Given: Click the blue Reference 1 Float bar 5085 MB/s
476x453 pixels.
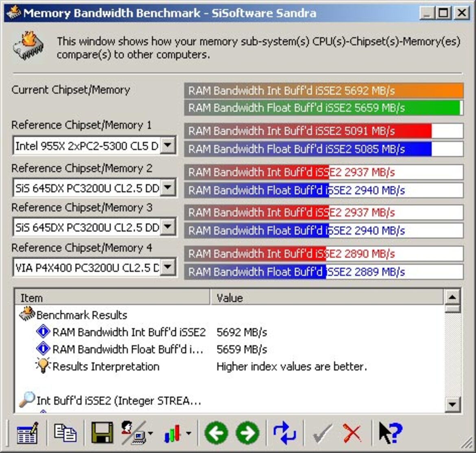Looking at the screenshot, I should click(323, 149).
